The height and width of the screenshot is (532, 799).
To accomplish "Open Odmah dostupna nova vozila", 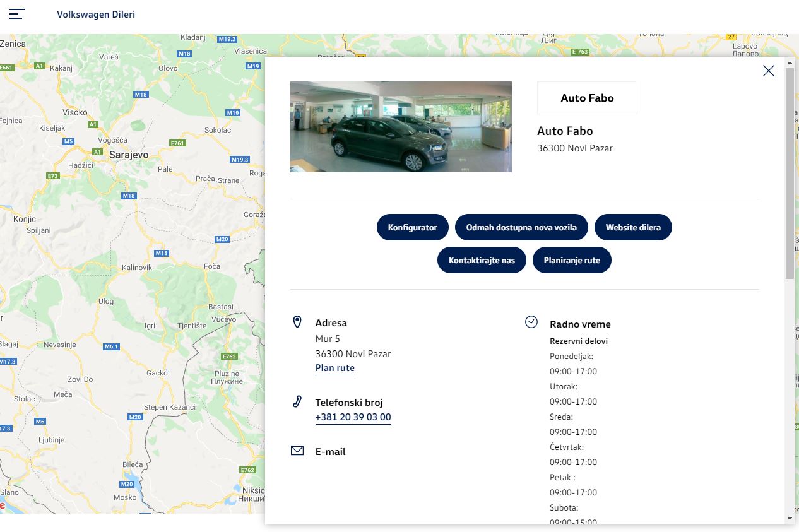I will pos(521,227).
